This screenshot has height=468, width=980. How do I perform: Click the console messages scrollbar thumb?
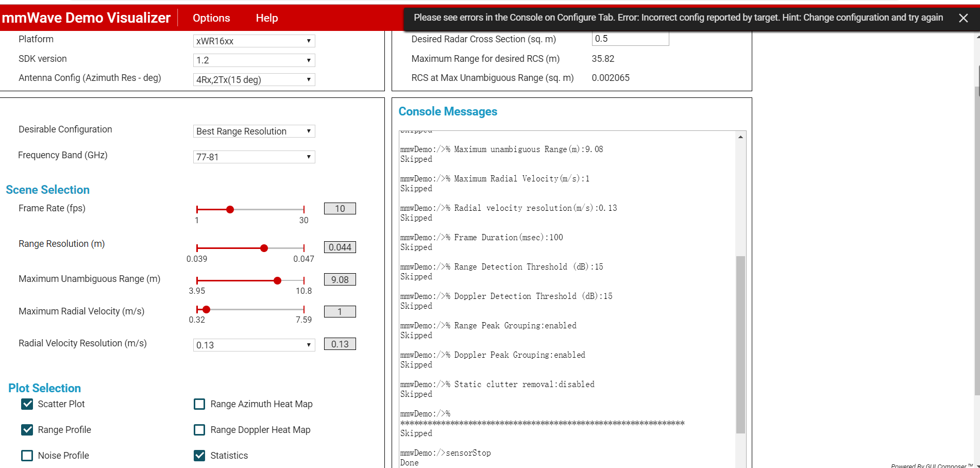(741, 345)
